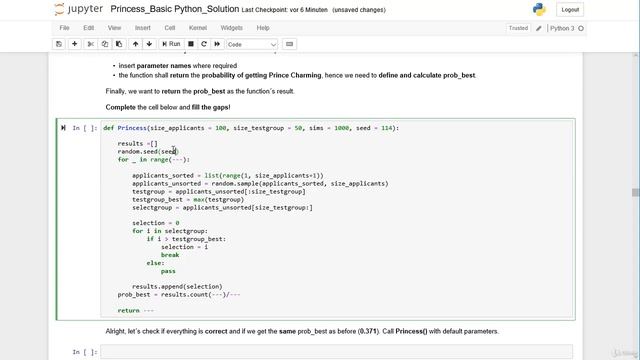The image size is (640, 360).
Task: Click the prob_best = results.count line
Action: (179, 295)
